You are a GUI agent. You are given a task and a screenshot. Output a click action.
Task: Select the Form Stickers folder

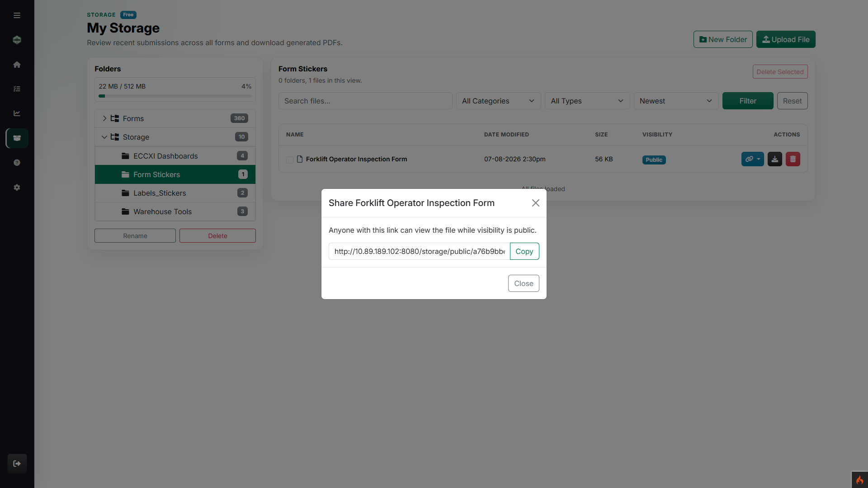point(175,174)
